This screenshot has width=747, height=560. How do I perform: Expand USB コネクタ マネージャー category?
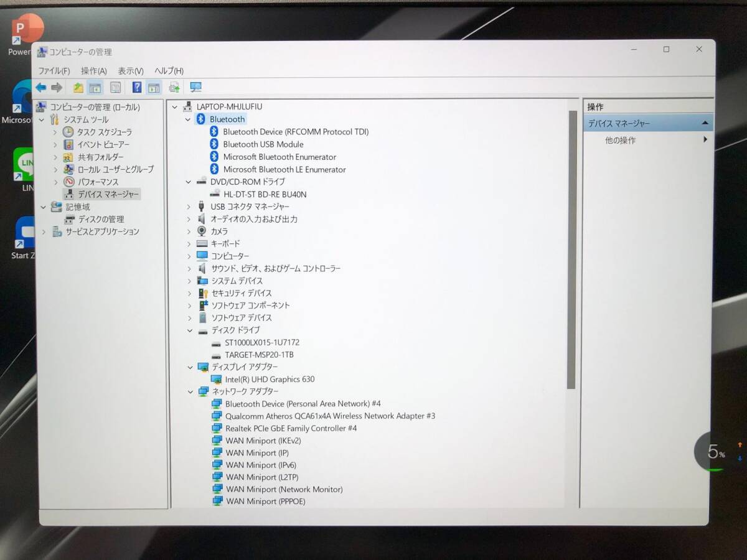coord(189,207)
